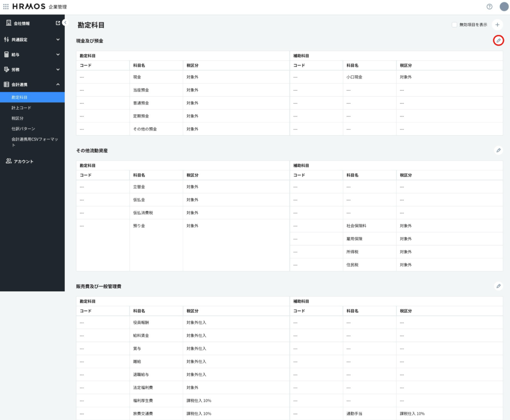This screenshot has width=510, height=420.
Task: Select 税区分 in the sidebar
Action: click(x=17, y=118)
